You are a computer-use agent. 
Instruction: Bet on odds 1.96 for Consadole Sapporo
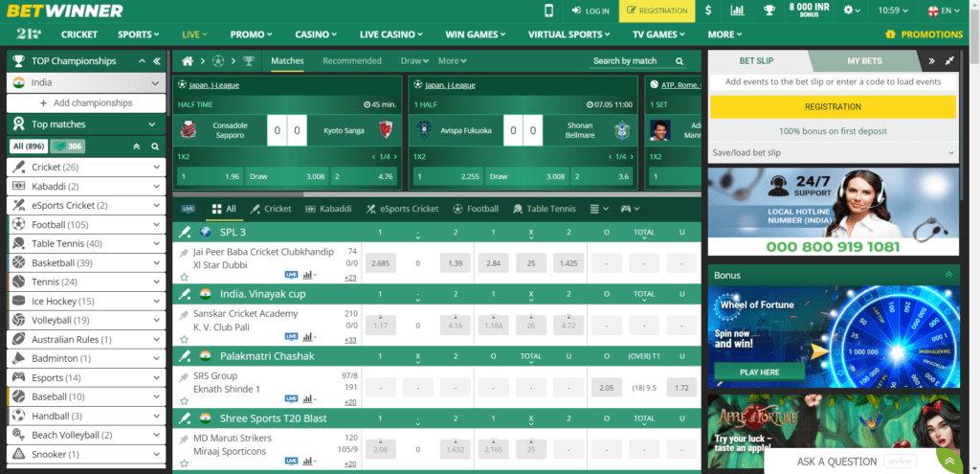[210, 176]
